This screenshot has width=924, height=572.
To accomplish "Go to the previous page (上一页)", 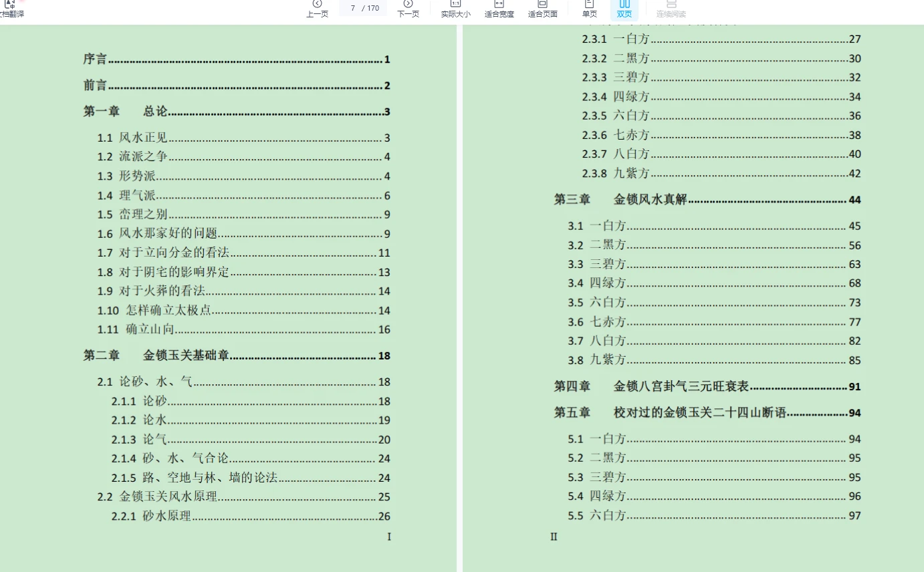I will (317, 9).
